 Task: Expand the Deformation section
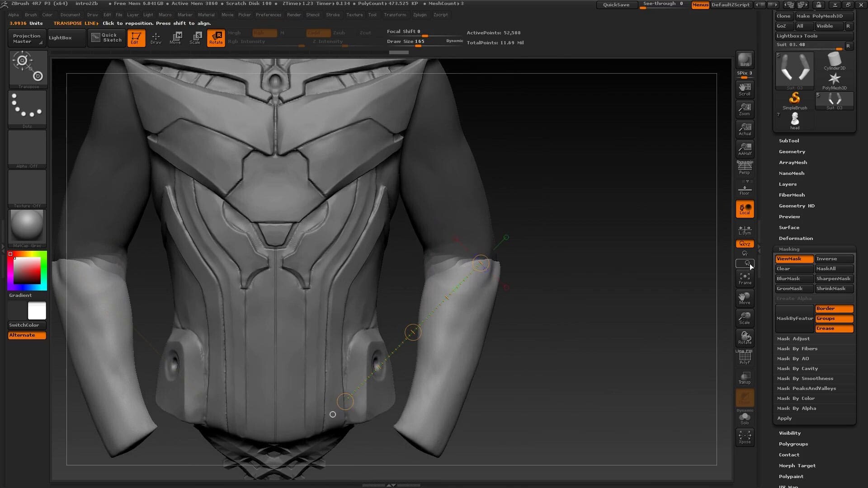[x=796, y=239]
